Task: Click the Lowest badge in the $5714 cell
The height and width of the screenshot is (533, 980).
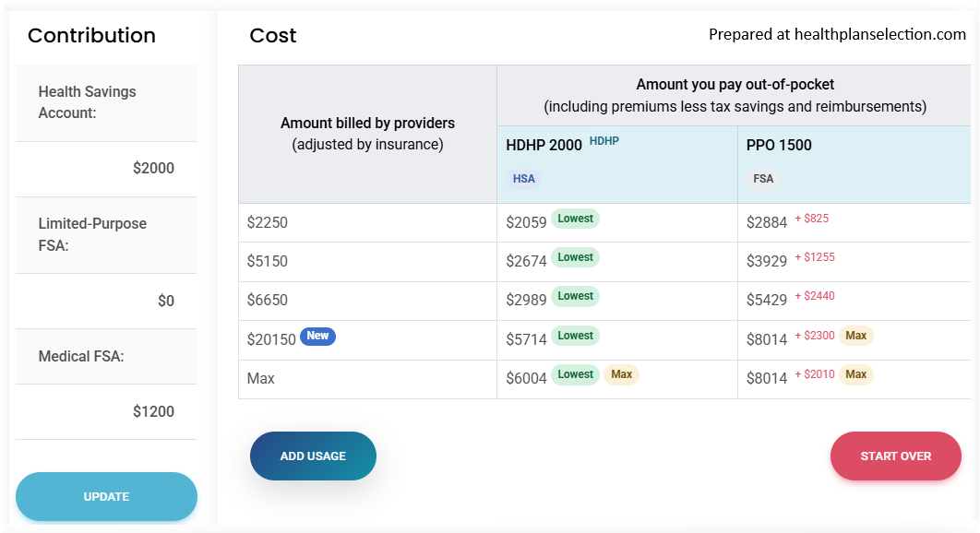Action: [x=575, y=336]
